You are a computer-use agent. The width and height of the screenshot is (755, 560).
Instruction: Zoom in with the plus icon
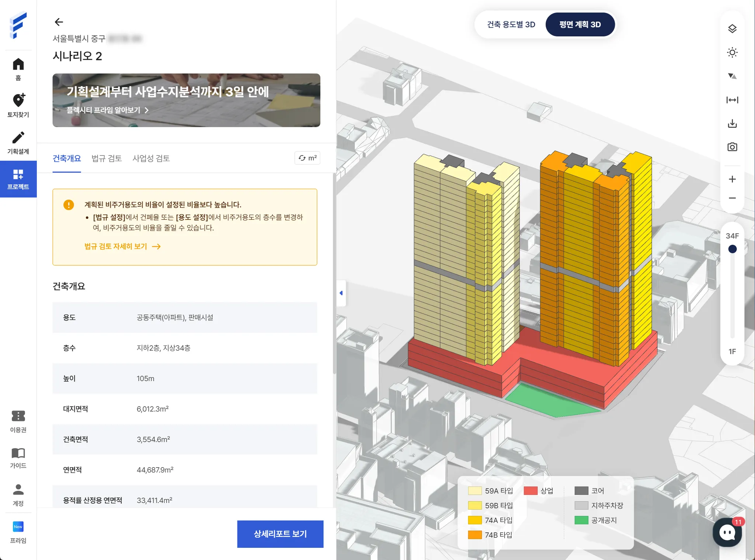click(x=732, y=179)
